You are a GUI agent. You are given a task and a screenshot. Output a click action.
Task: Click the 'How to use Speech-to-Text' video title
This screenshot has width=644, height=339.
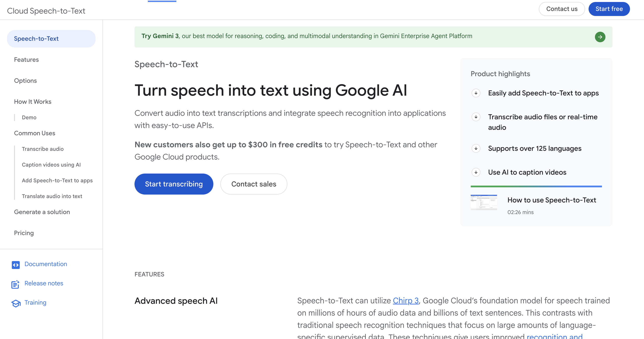[x=552, y=200]
